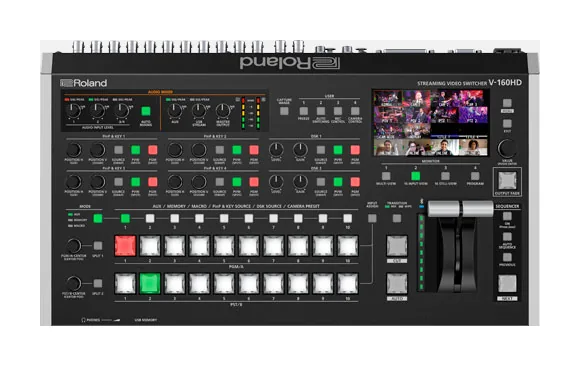580x366 pixels.
Task: Click the green PST/B cross-point button 2
Action: pyautogui.click(x=150, y=283)
